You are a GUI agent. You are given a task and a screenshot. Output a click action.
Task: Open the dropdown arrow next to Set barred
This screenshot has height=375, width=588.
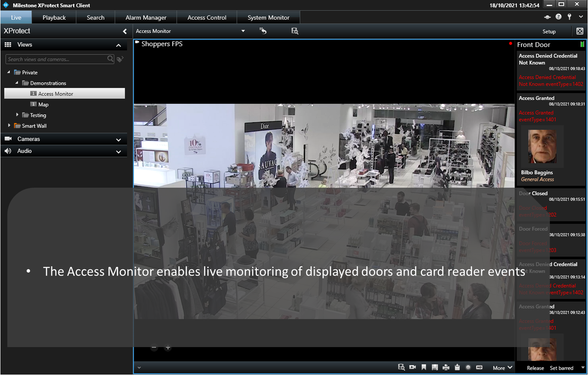[583, 368]
